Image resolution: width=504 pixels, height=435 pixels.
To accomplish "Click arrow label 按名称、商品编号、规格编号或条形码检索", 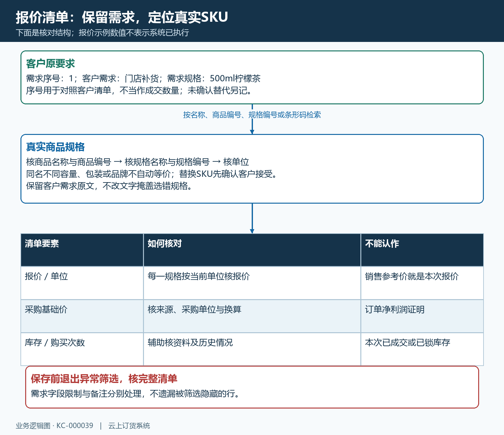I will [252, 115].
